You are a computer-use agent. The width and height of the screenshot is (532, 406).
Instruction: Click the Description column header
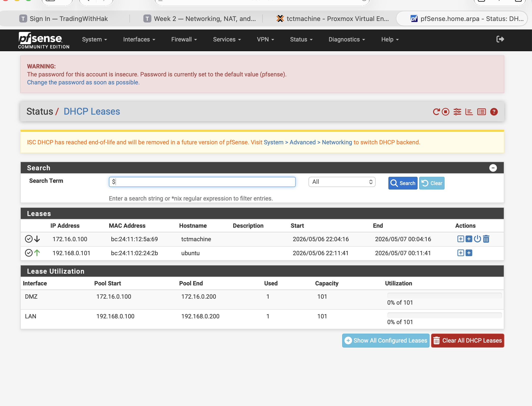(248, 226)
